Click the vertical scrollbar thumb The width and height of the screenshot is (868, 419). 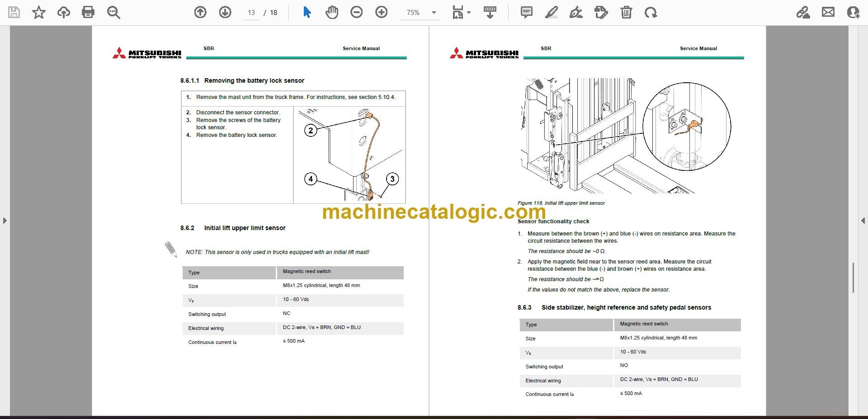[x=853, y=278]
